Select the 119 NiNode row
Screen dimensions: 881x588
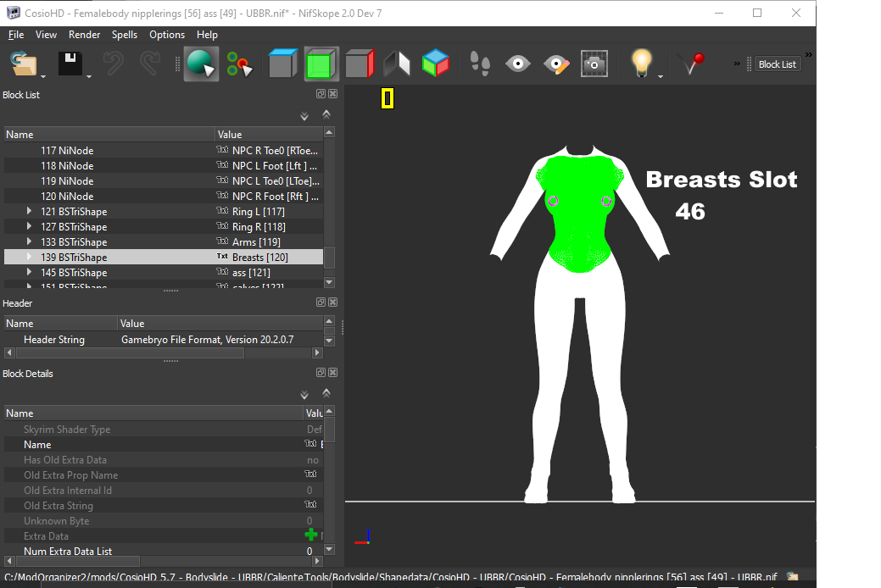pyautogui.click(x=164, y=180)
